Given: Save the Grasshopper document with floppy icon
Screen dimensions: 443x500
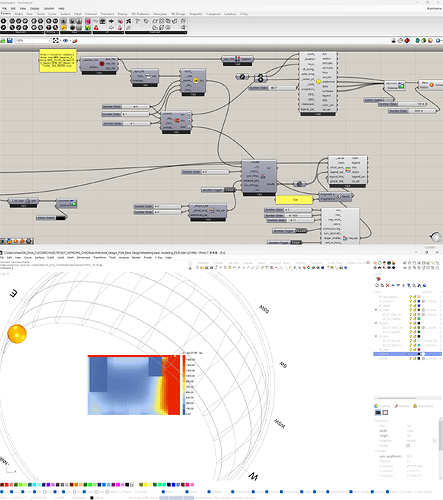Looking at the screenshot, I should (10, 40).
